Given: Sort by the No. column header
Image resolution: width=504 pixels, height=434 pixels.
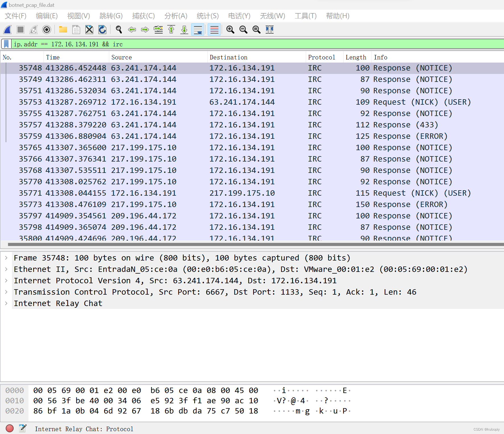Looking at the screenshot, I should click(22, 57).
